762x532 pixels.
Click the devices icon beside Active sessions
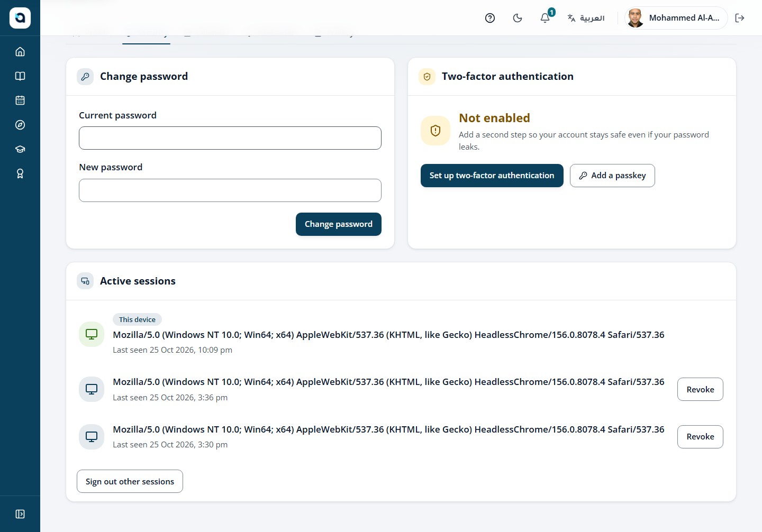click(85, 281)
